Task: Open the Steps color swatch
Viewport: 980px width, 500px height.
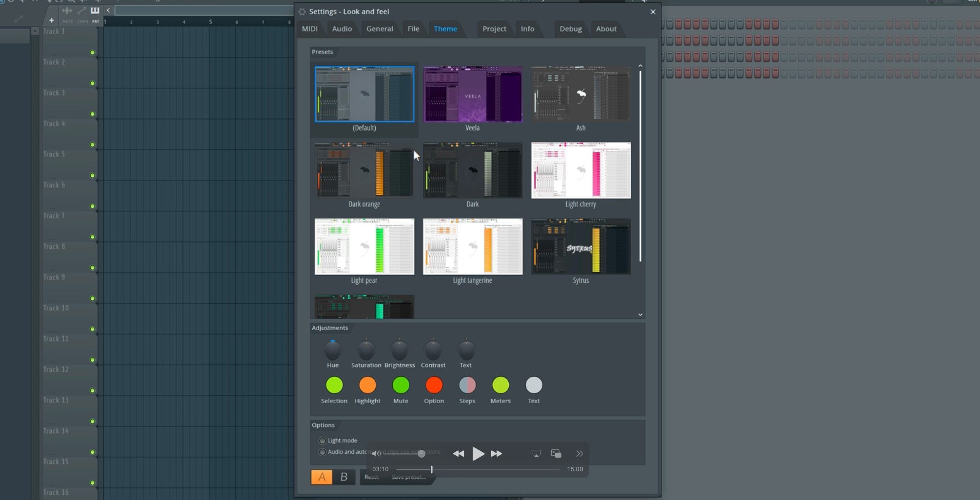Action: tap(467, 385)
